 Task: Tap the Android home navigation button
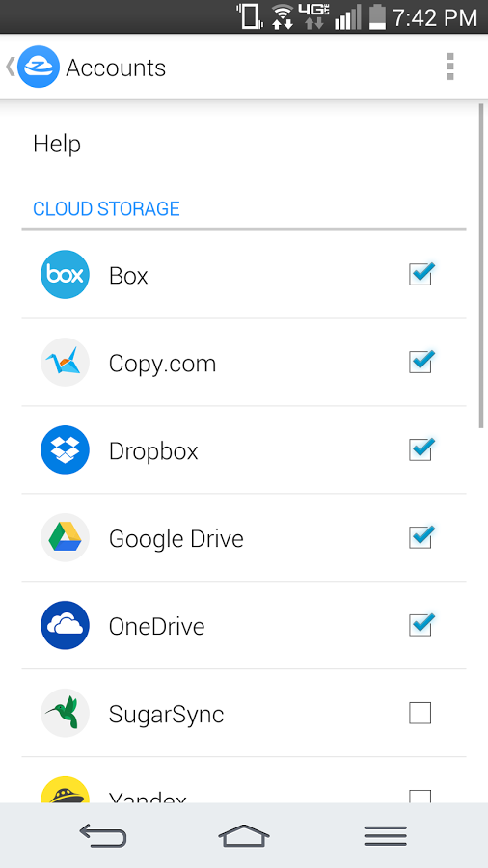pyautogui.click(x=243, y=835)
